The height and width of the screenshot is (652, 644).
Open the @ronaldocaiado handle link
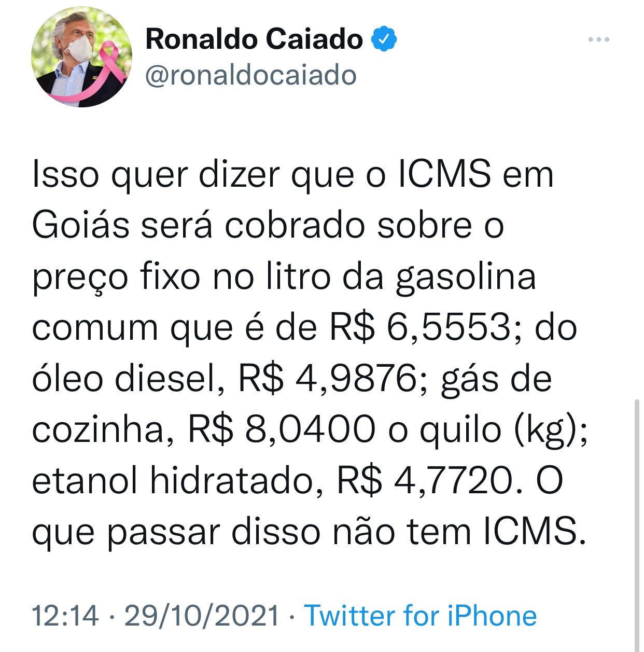pyautogui.click(x=251, y=76)
